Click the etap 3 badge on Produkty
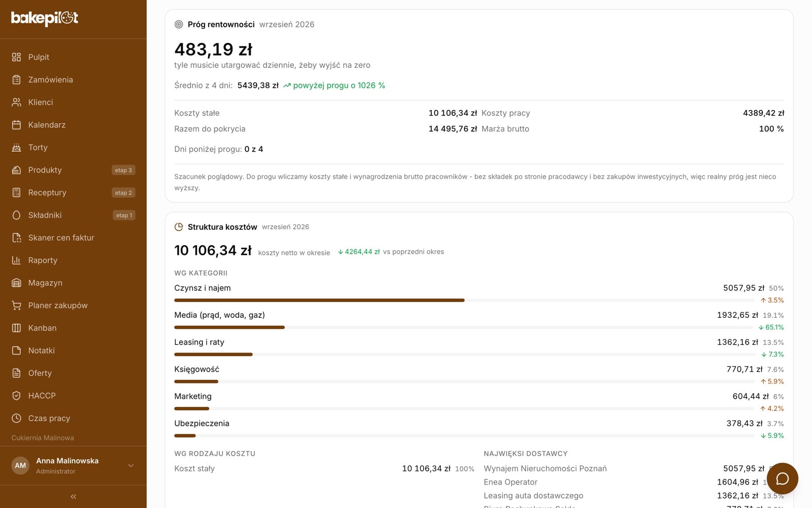The width and height of the screenshot is (812, 508). 124,170
